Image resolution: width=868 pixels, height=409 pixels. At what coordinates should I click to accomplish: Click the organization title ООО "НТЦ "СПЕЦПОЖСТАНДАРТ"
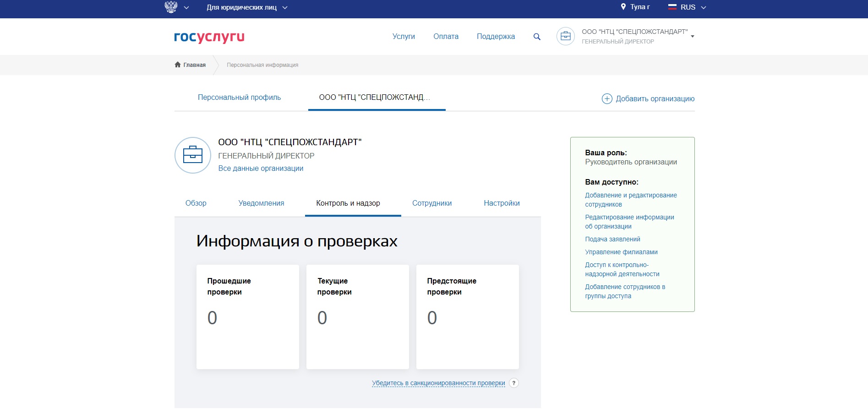(290, 142)
